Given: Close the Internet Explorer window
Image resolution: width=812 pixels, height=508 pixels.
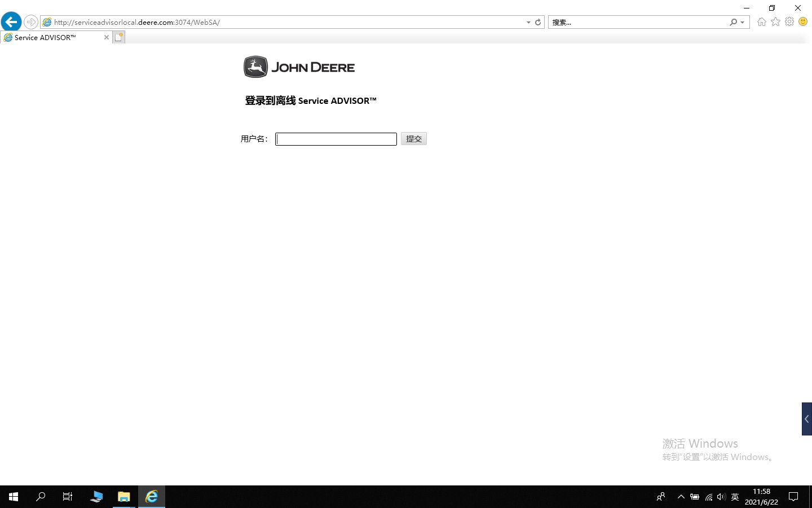Looking at the screenshot, I should pos(798,8).
